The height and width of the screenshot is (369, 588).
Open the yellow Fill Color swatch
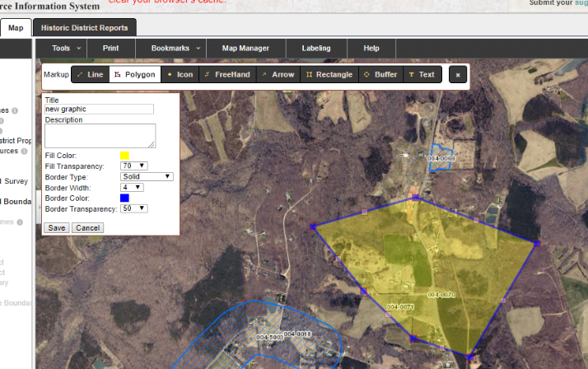tap(124, 156)
